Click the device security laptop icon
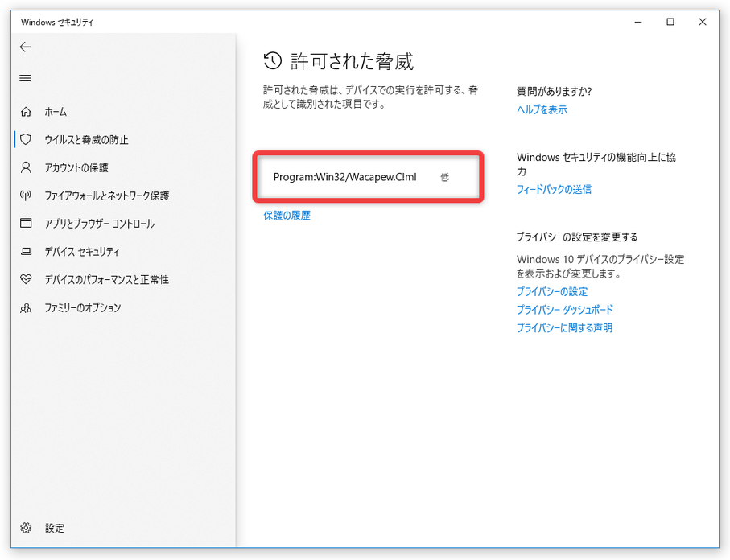730x560 pixels. click(26, 251)
